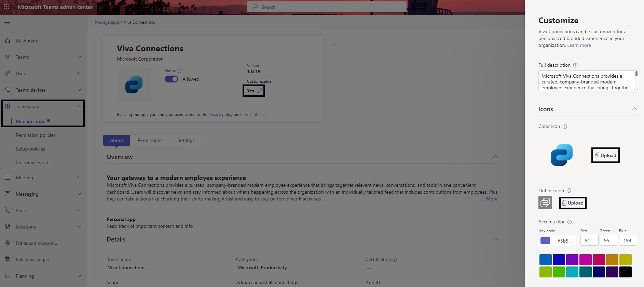Click the Teams group icon in sidebar
The height and width of the screenshot is (287, 644).
point(8,57)
